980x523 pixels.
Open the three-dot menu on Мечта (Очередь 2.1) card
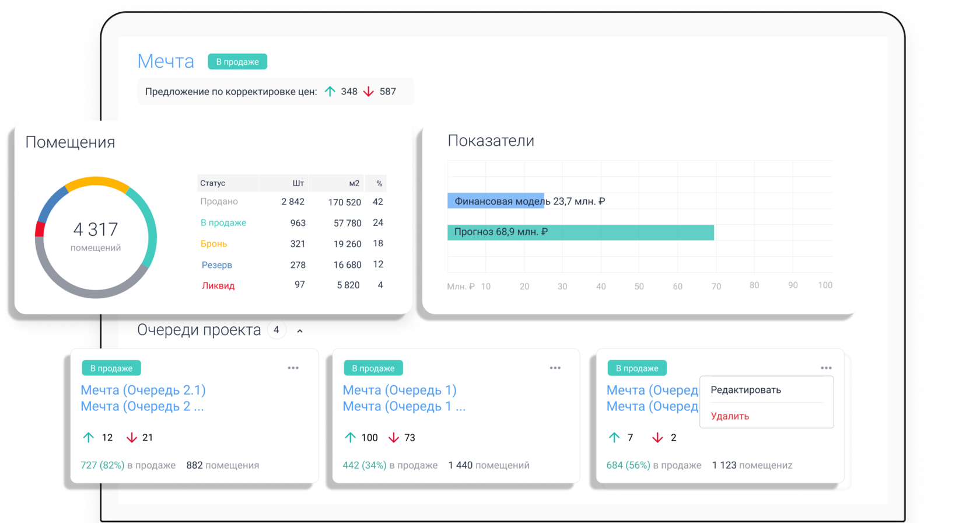tap(293, 368)
